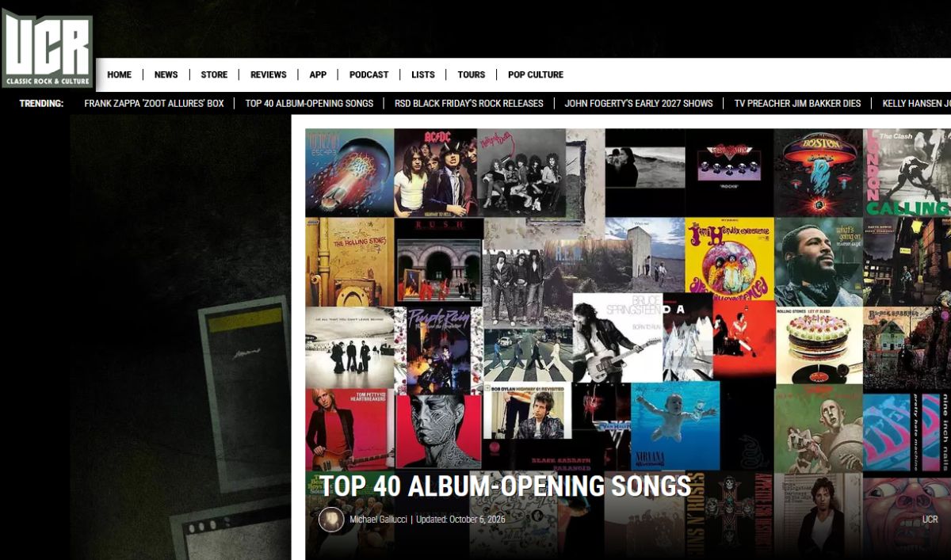Open the Podcast menu item
Image resolution: width=951 pixels, height=560 pixels.
(369, 74)
